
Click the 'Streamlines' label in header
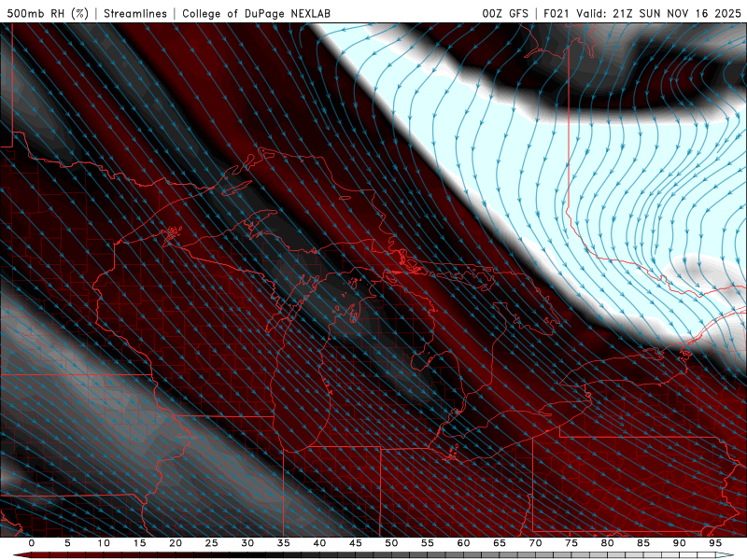(135, 13)
